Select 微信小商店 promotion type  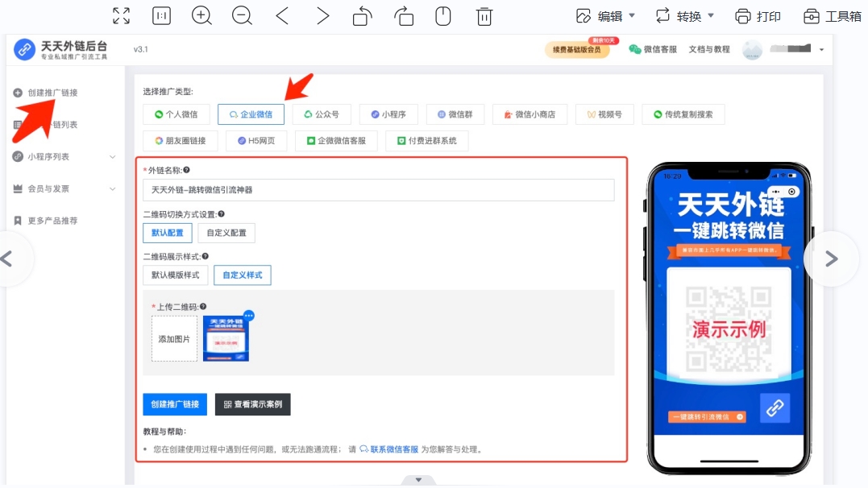(x=530, y=114)
